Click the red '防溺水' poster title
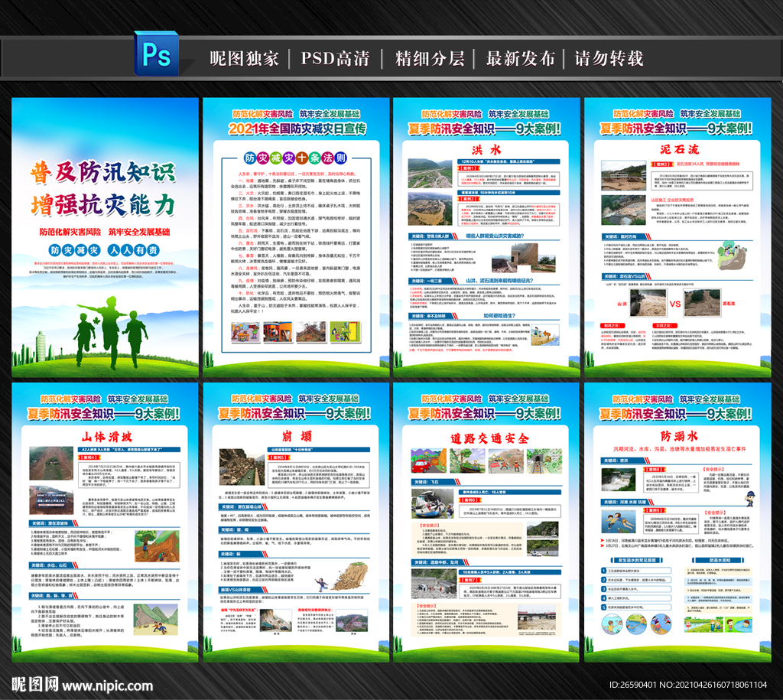783x700 pixels. pyautogui.click(x=679, y=436)
